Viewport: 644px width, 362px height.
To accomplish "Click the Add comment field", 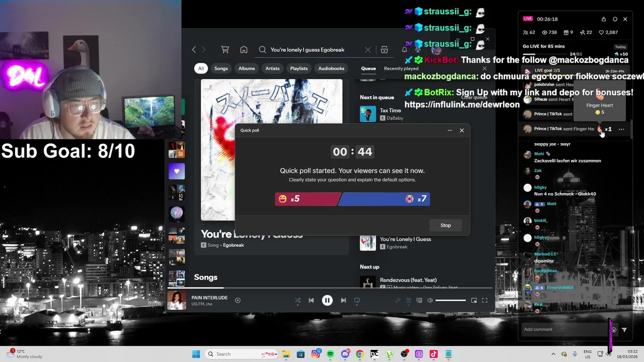I will [563, 329].
